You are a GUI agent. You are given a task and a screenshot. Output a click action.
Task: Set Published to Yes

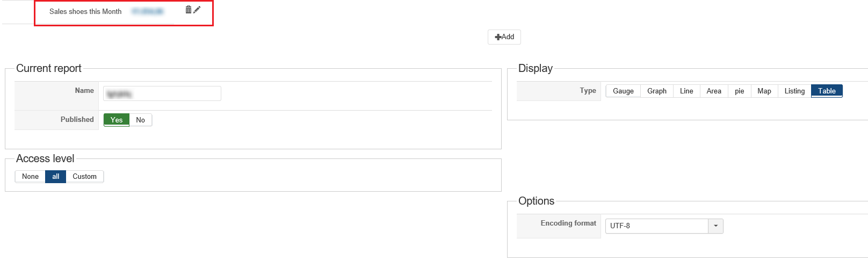coord(117,120)
